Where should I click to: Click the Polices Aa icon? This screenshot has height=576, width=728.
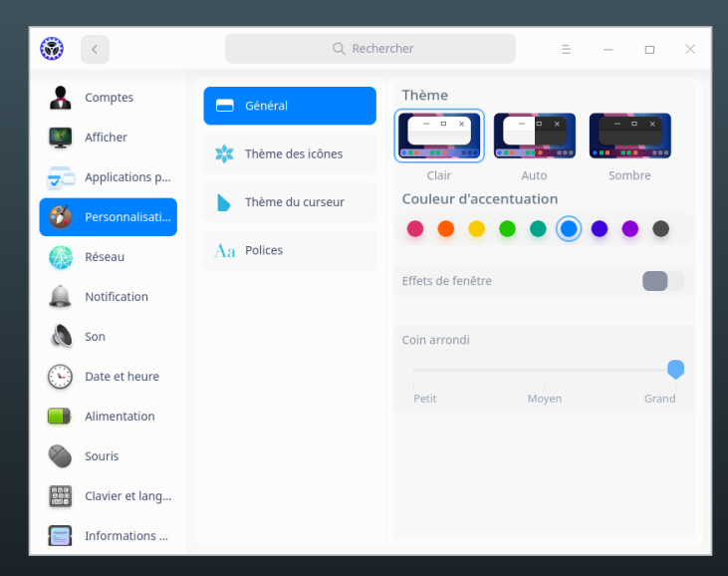[225, 251]
